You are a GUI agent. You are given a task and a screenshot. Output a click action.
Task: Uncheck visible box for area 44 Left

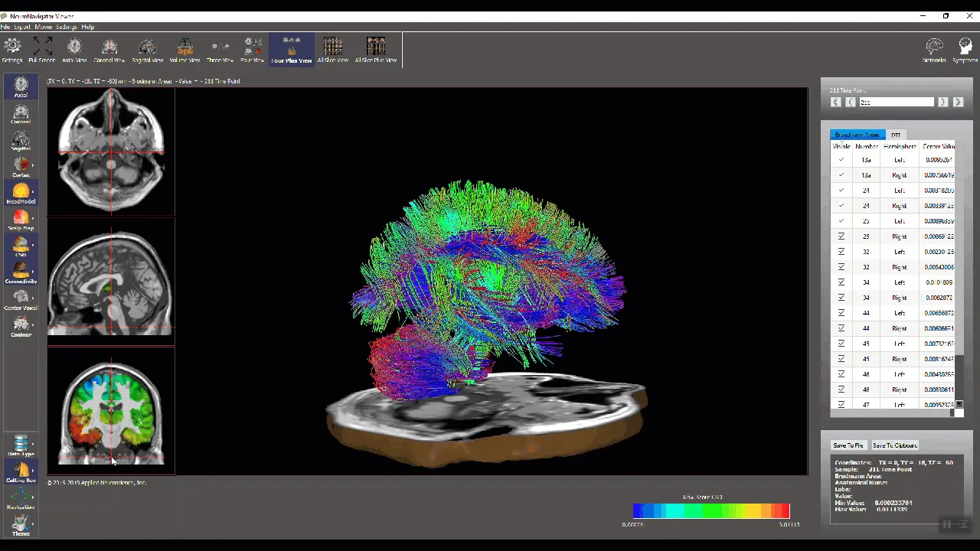pos(841,313)
